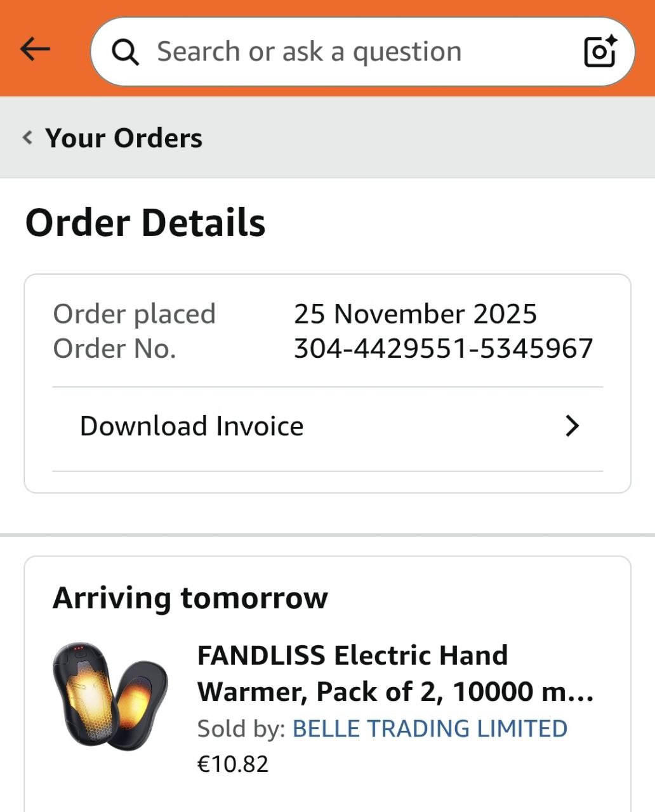Tap the €10.82 item price
The width and height of the screenshot is (655, 812).
pyautogui.click(x=233, y=764)
